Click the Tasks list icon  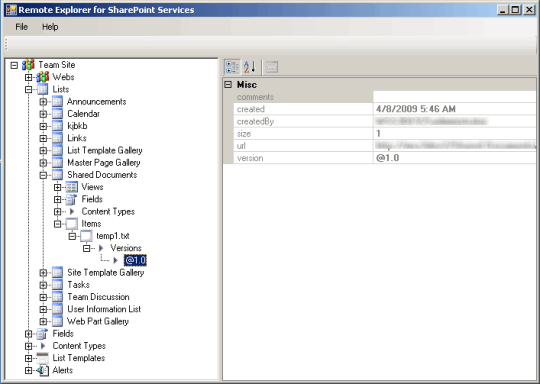(x=57, y=285)
